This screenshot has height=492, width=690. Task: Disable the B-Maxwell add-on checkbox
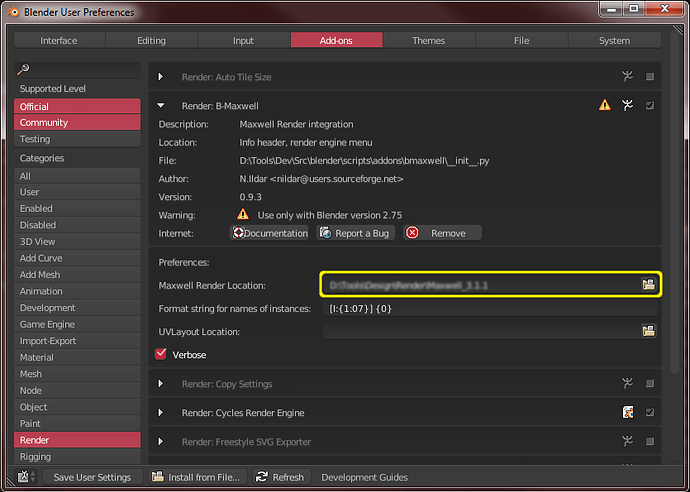click(x=650, y=105)
